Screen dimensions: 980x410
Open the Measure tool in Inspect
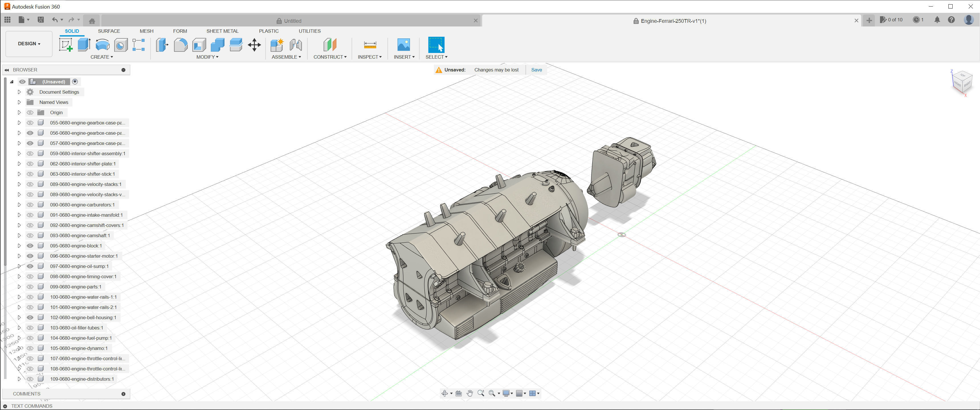pos(370,45)
